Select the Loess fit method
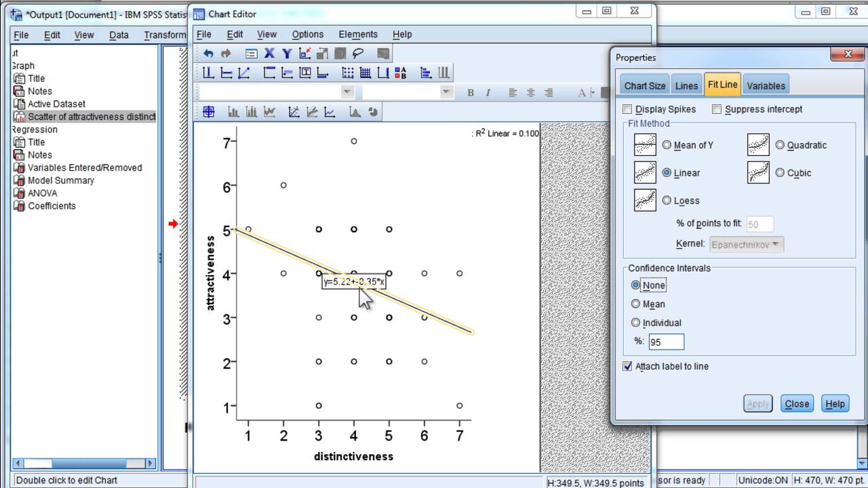 point(667,201)
